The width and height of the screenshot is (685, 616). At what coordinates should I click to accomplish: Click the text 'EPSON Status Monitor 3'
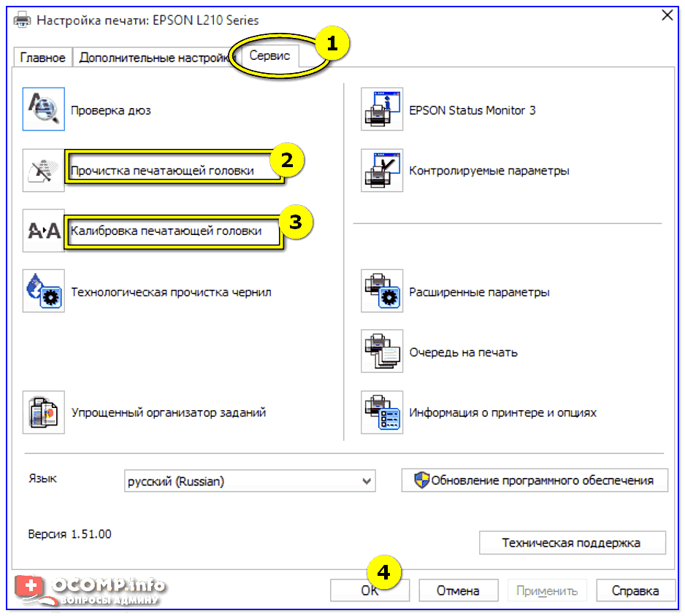click(472, 110)
